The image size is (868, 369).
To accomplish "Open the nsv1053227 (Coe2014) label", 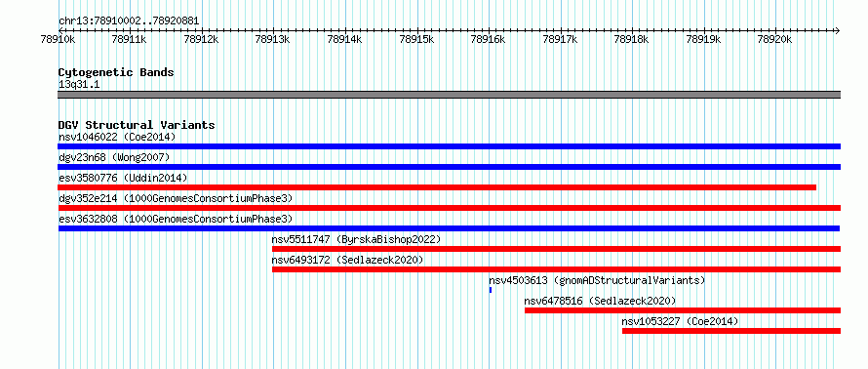I will [x=680, y=321].
